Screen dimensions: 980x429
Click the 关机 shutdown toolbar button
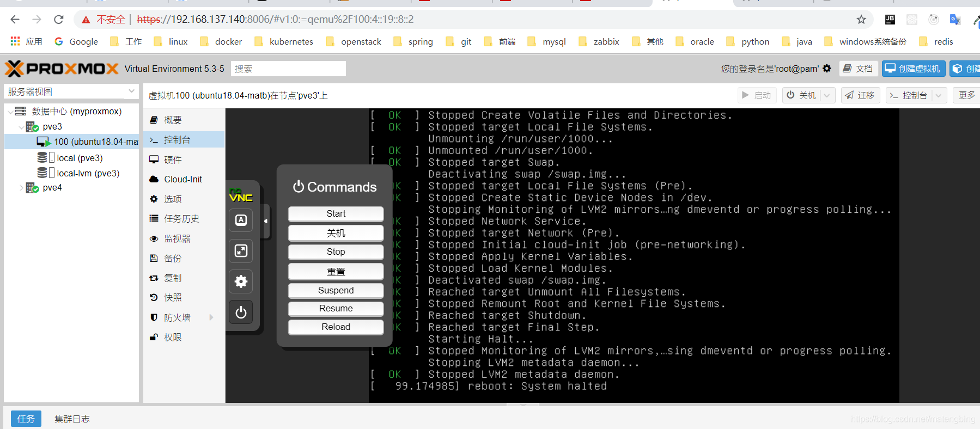(x=801, y=95)
